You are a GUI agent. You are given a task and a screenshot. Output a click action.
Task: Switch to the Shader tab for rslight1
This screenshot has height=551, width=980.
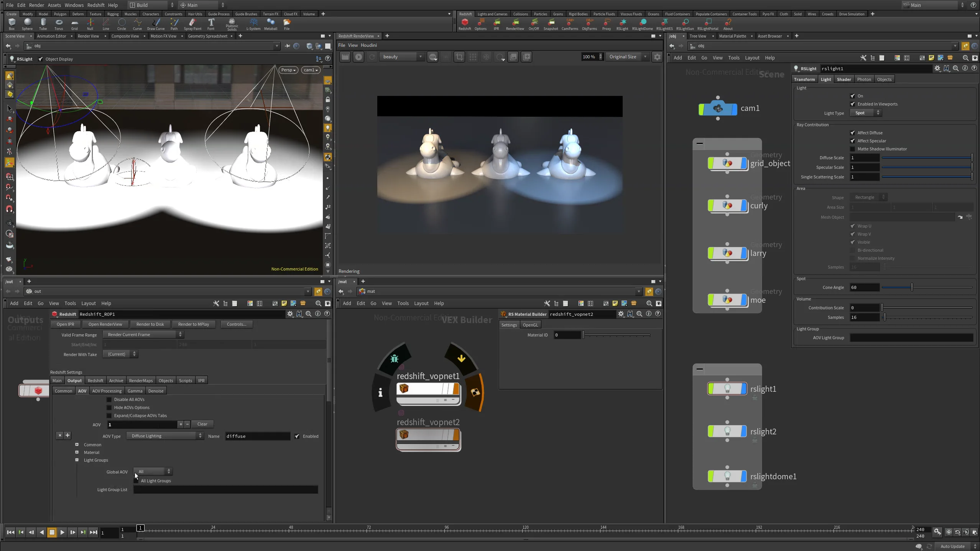click(844, 79)
